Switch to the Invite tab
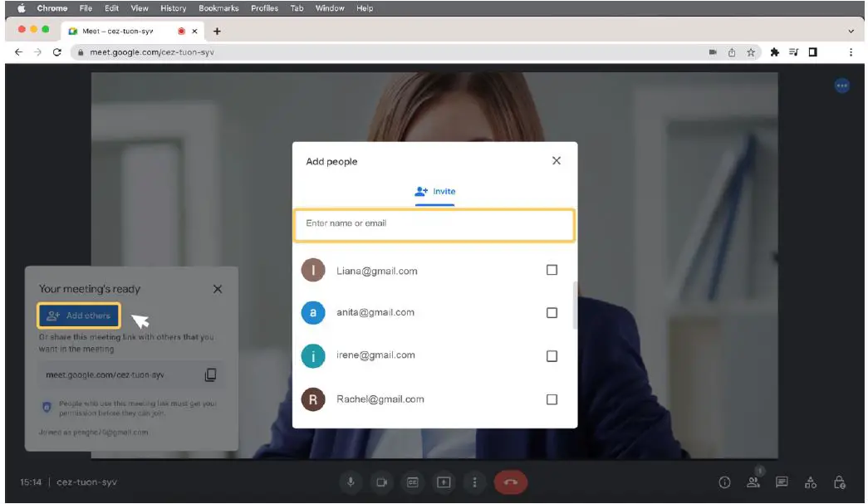The image size is (868, 504). point(435,192)
